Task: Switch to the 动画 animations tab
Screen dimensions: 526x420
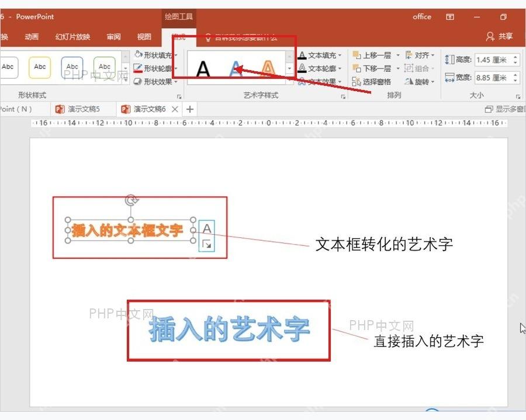Action: 32,37
